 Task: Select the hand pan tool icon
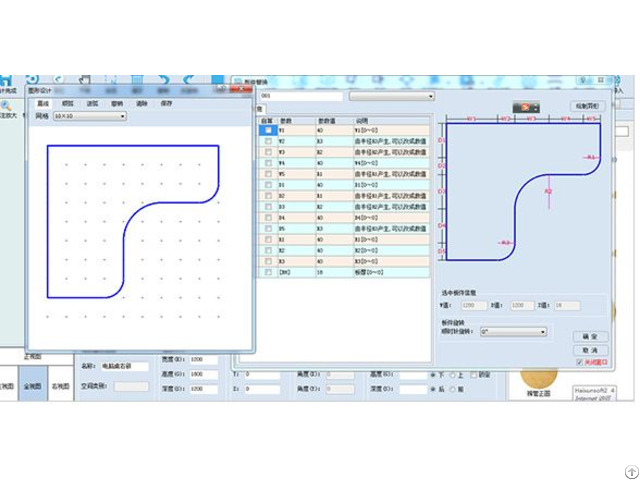click(x=85, y=80)
